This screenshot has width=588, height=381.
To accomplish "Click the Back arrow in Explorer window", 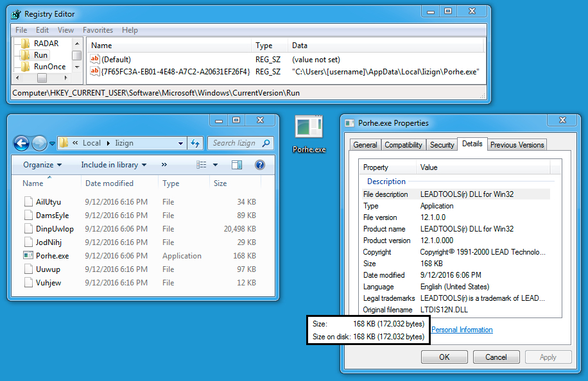I will 21,144.
